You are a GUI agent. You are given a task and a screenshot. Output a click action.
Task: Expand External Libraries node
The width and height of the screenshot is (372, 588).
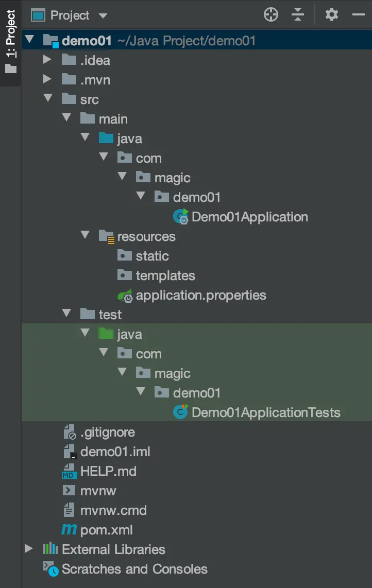[29, 549]
